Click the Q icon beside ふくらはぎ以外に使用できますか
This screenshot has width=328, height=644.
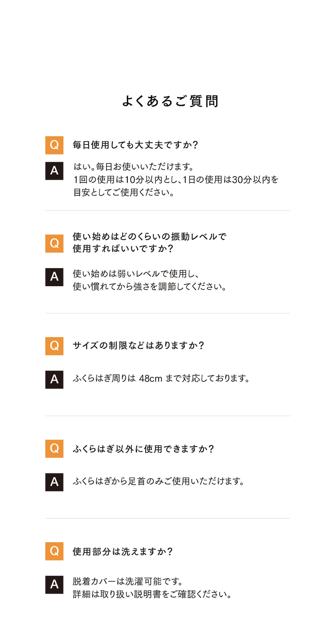[54, 448]
